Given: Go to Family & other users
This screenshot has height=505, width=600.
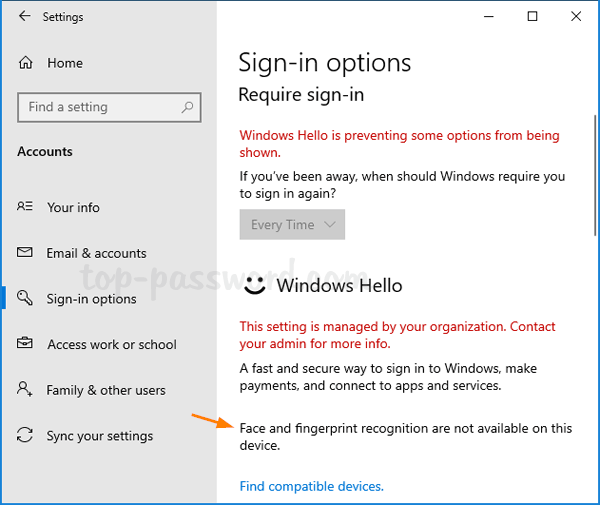Looking at the screenshot, I should tap(106, 390).
